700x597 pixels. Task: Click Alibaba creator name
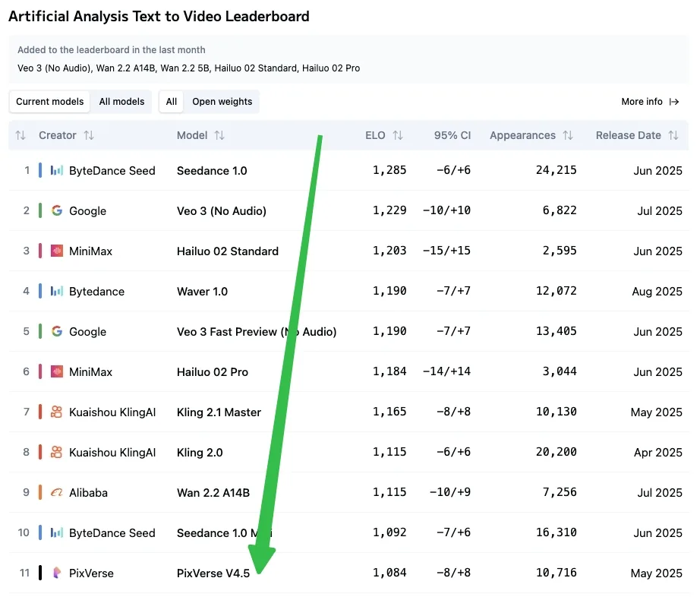pos(88,492)
